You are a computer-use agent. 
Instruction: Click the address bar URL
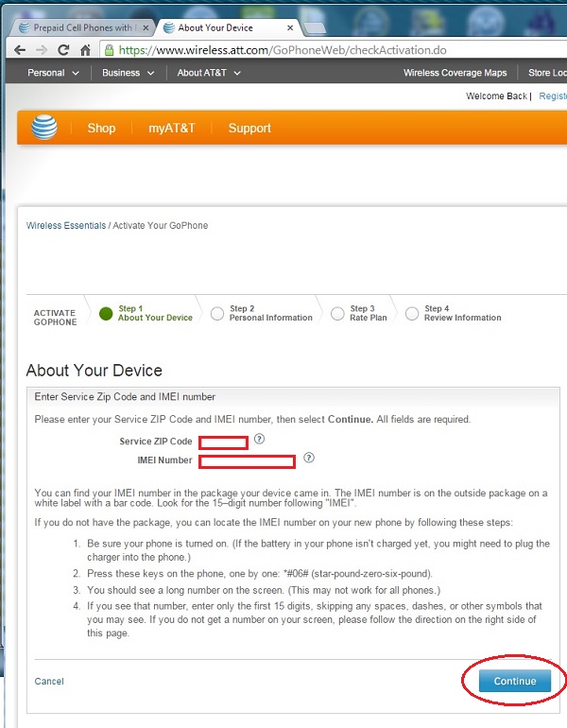tap(283, 50)
